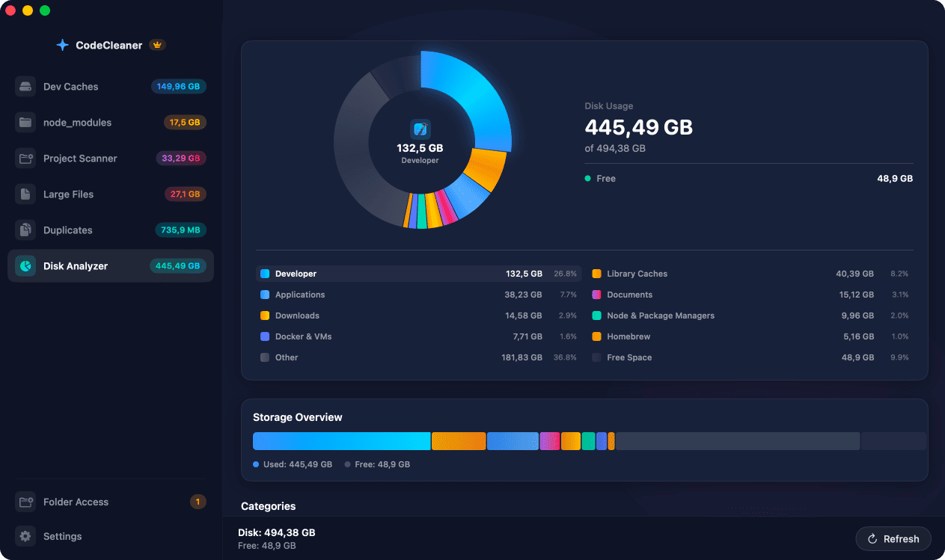Select the Duplicates copy icon
The height and width of the screenshot is (560, 945).
[25, 230]
